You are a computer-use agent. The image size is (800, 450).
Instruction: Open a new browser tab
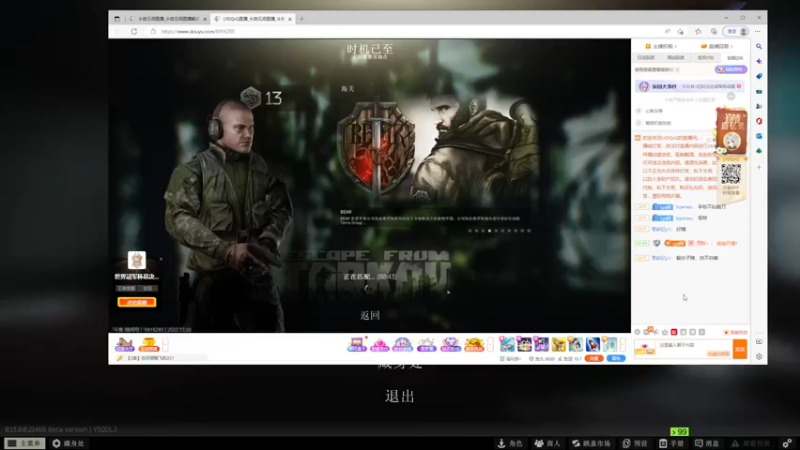302,19
